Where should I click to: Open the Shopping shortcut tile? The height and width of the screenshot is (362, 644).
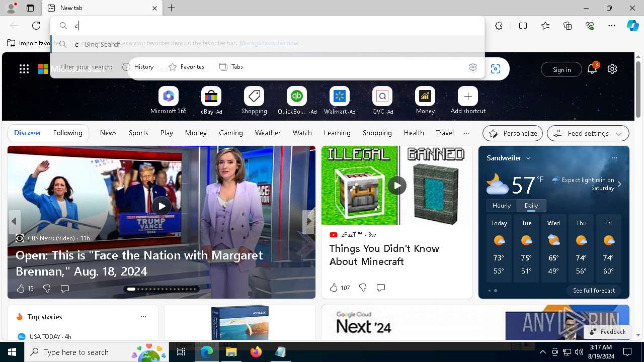pos(254,100)
